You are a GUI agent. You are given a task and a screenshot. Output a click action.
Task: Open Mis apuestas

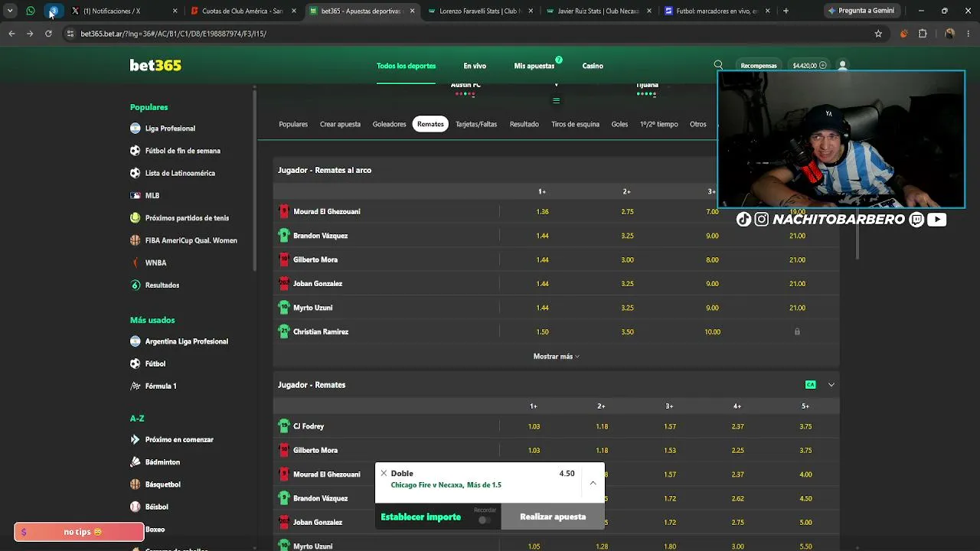534,66
